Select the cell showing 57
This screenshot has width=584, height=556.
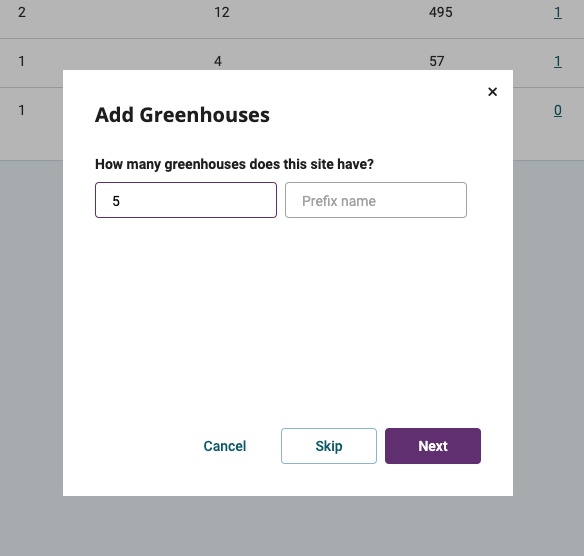(437, 61)
